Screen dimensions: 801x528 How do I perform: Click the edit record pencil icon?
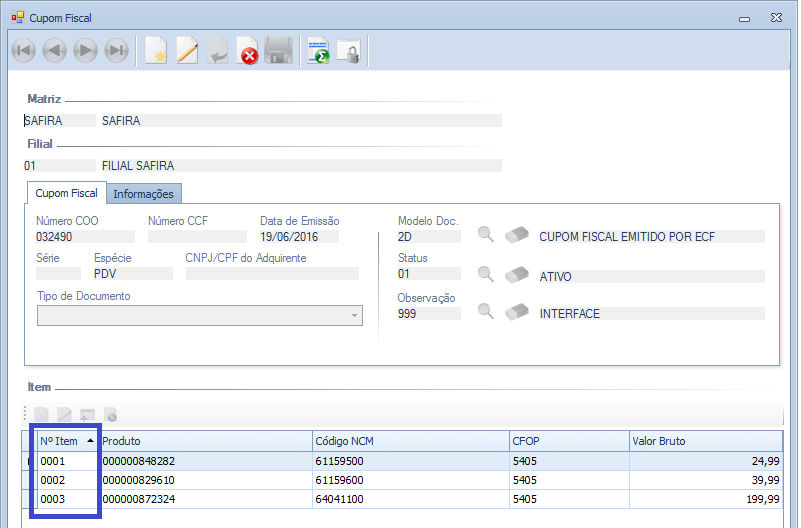187,51
